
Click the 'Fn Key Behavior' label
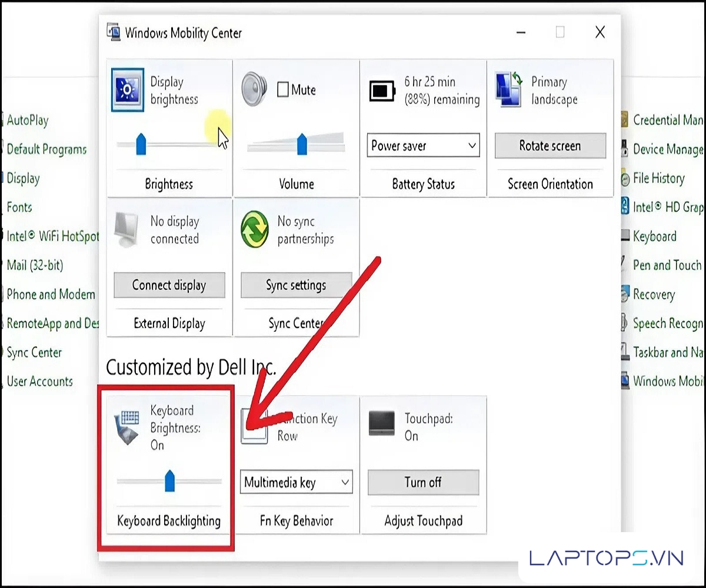click(297, 521)
